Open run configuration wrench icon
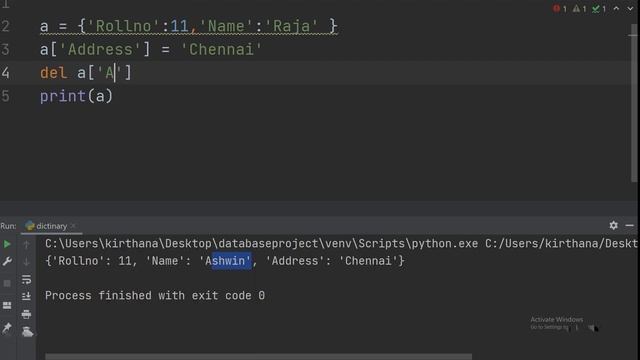 [7, 261]
